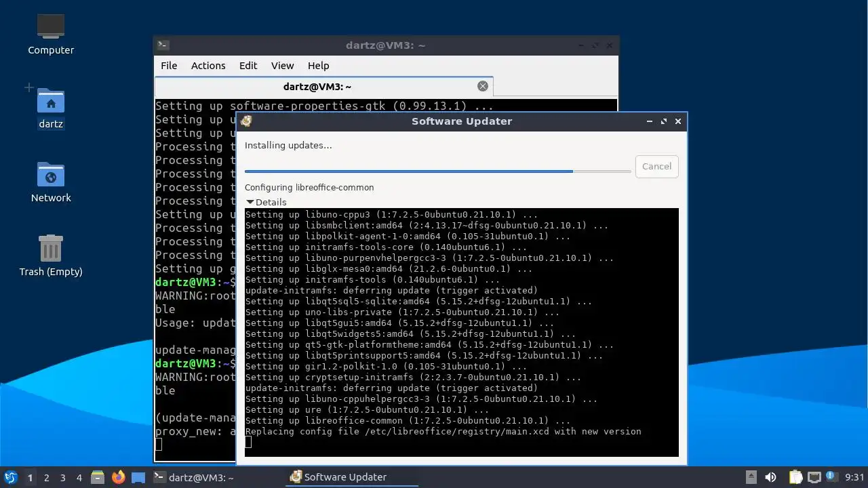868x488 pixels.
Task: Click 'Setting up software-properties-gtk' terminal line
Action: (324, 106)
